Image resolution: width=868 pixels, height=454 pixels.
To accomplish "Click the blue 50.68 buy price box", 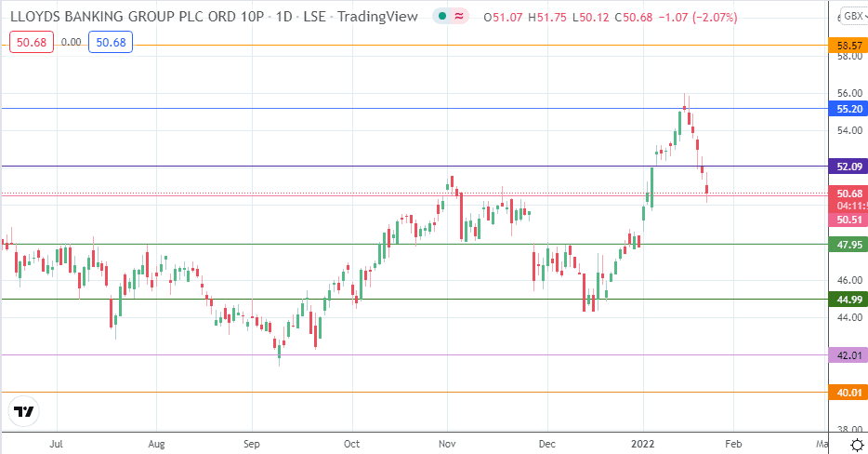I will click(111, 42).
